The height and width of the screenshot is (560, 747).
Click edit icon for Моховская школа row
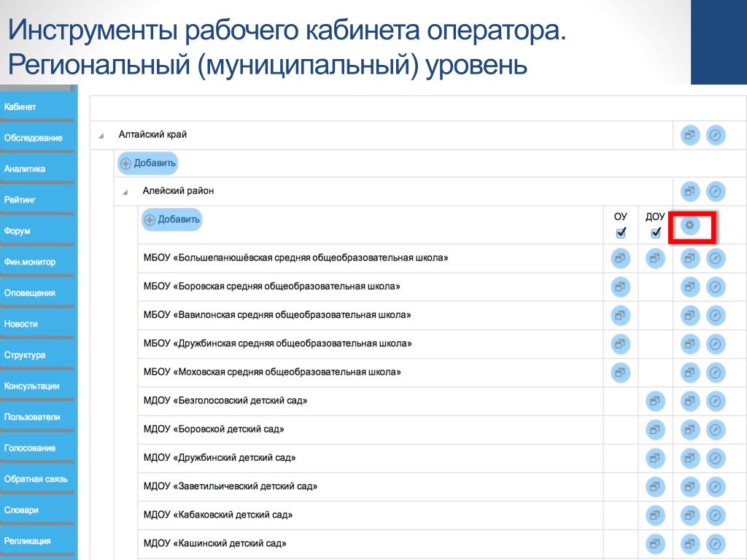click(715, 373)
